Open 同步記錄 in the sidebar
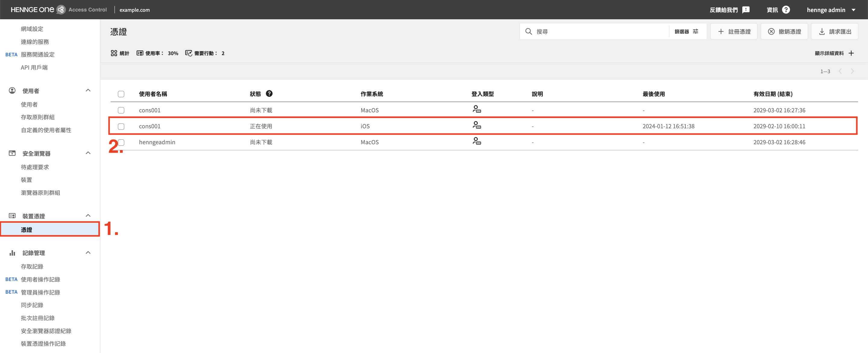Image resolution: width=868 pixels, height=353 pixels. 32,305
